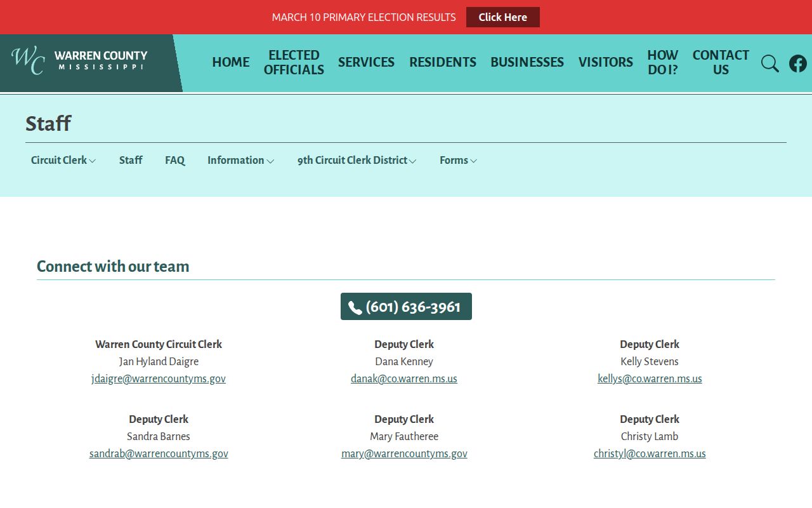Visit the Facebook page via the icon
Image resolution: width=812 pixels, height=508 pixels.
(798, 63)
